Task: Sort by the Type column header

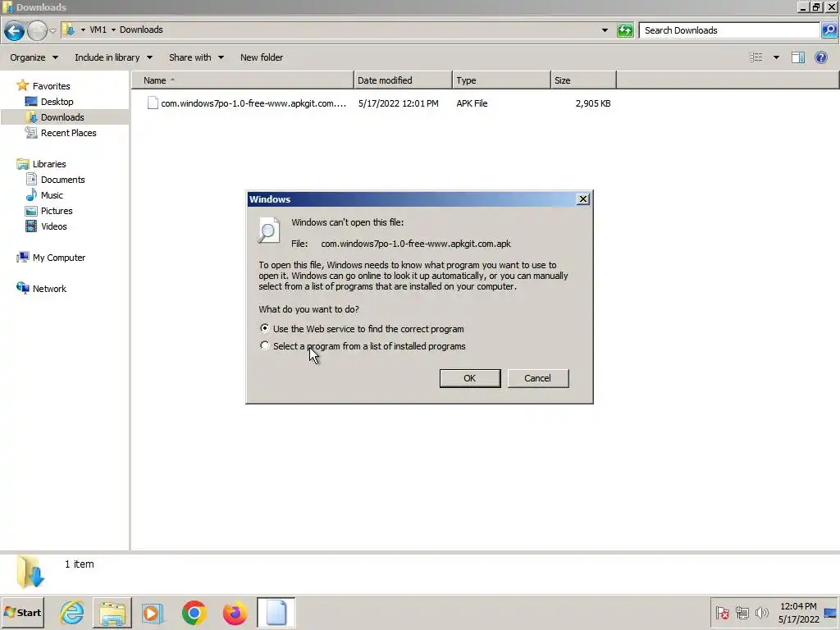Action: tap(501, 80)
